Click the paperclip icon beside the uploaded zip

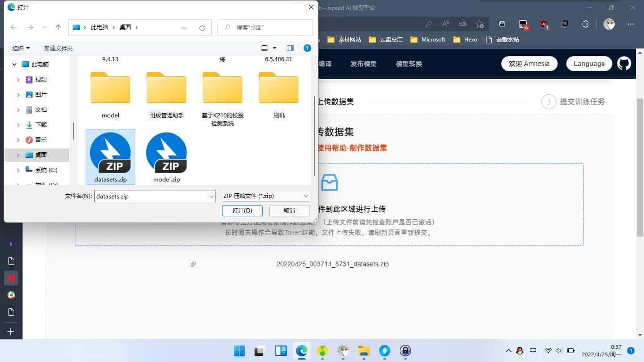193,264
